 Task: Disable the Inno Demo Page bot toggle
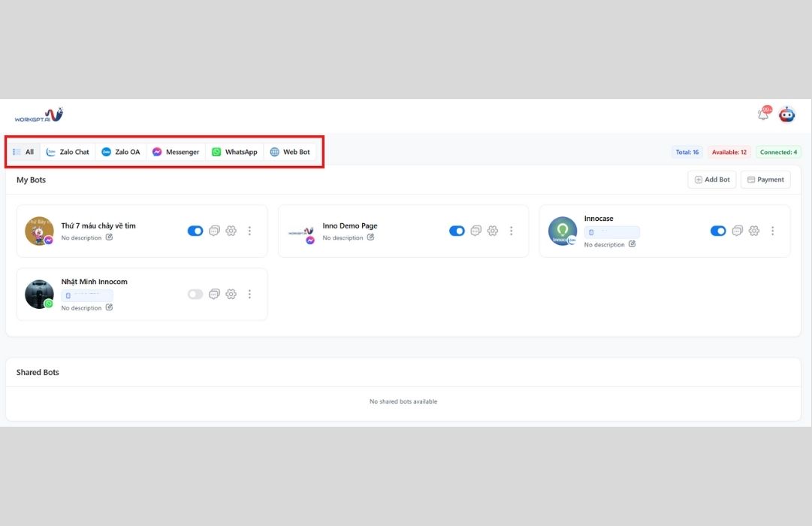pos(457,231)
